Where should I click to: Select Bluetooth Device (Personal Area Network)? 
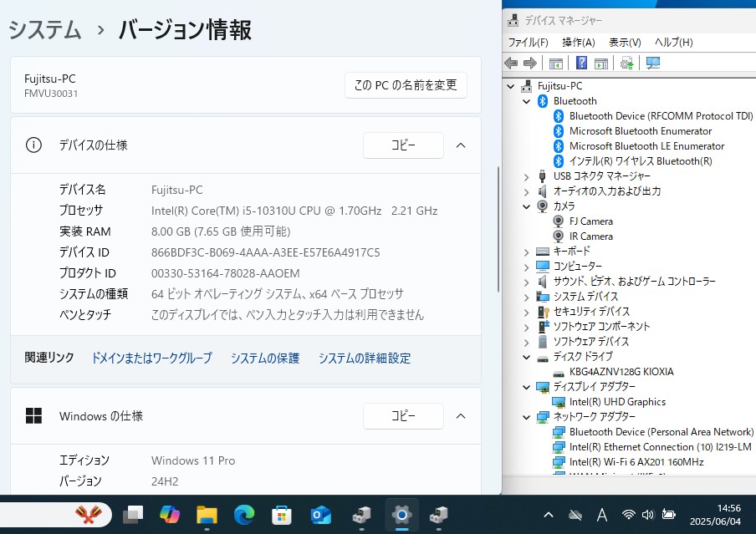[661, 432]
